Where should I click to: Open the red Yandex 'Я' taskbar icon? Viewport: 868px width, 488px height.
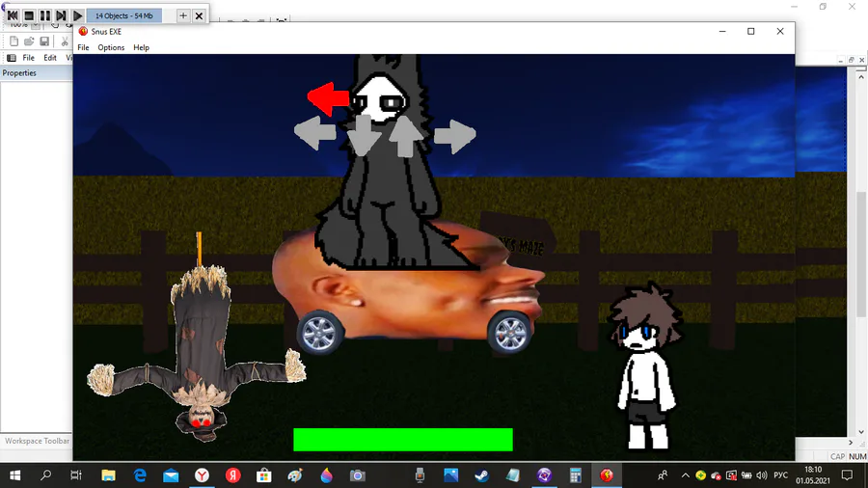click(x=233, y=475)
